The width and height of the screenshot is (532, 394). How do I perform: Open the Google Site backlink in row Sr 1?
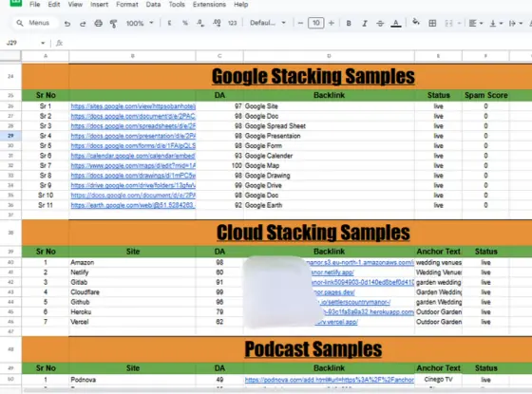133,106
